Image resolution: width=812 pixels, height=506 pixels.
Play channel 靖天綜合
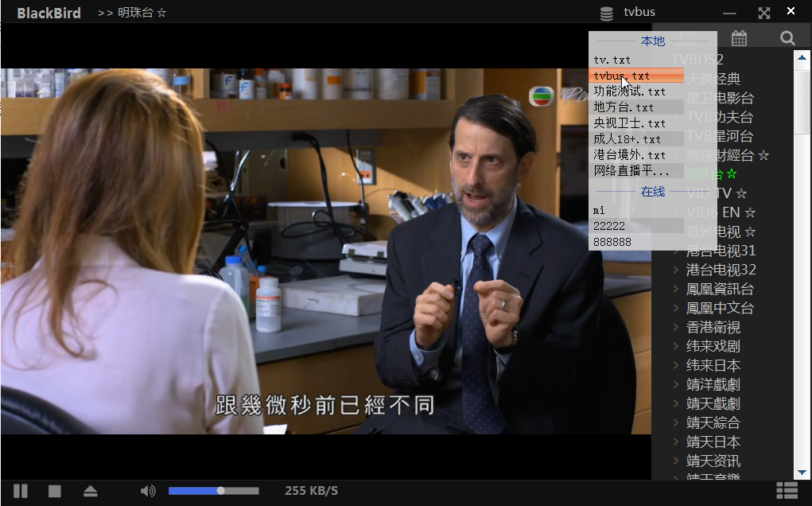coord(713,423)
